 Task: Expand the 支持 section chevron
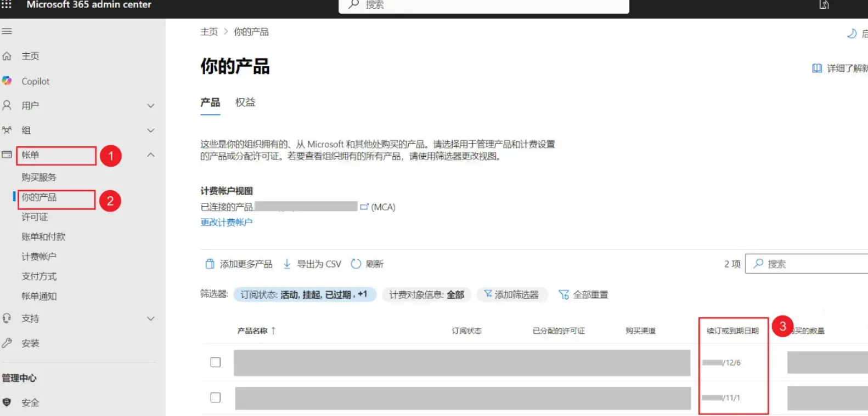click(x=151, y=318)
